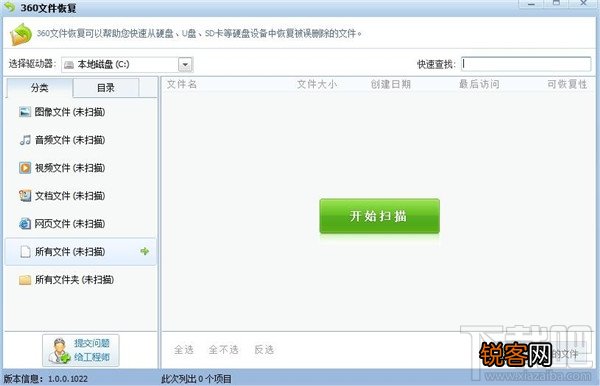Click the drive icon in the selector
Viewport: 600px width, 386px height.
pyautogui.click(x=69, y=64)
